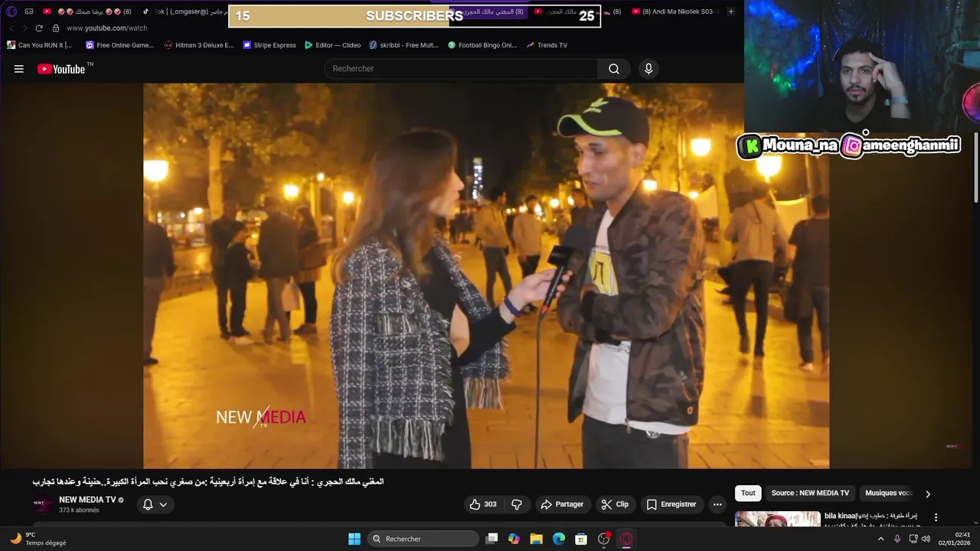The height and width of the screenshot is (551, 980).
Task: Launch Copilot from the taskbar
Action: 514,539
